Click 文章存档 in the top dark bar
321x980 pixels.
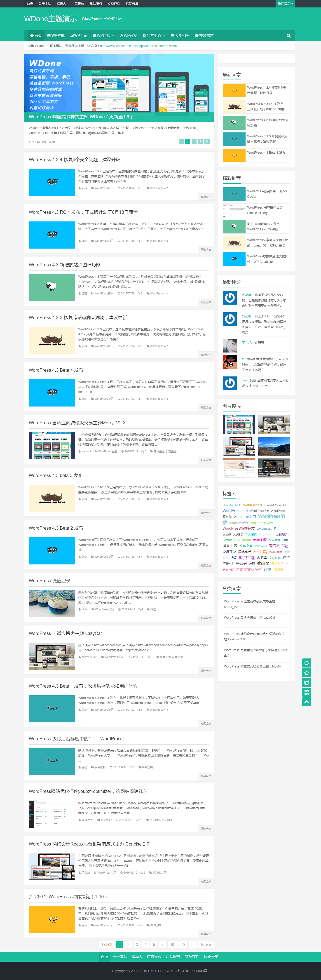pos(114,3)
